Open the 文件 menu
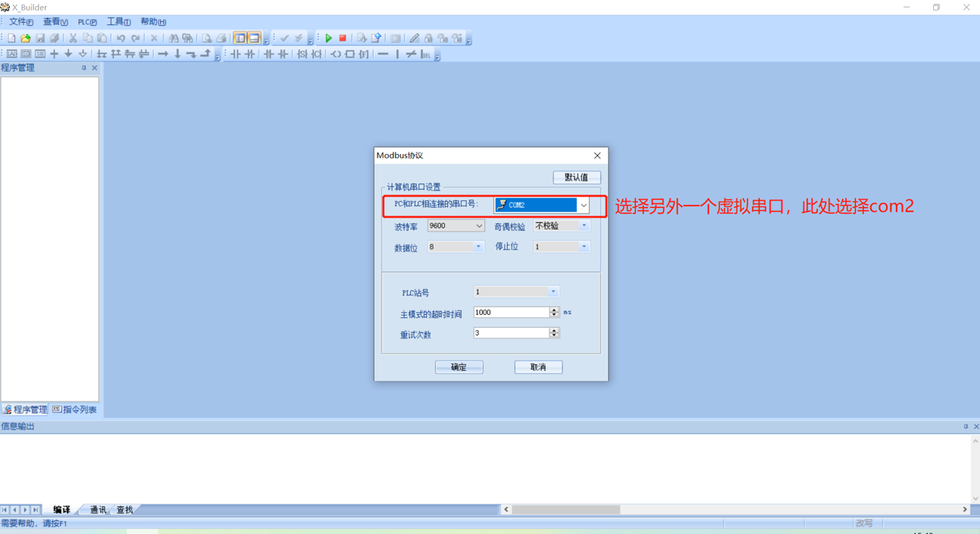Image resolution: width=980 pixels, height=534 pixels. pyautogui.click(x=20, y=22)
